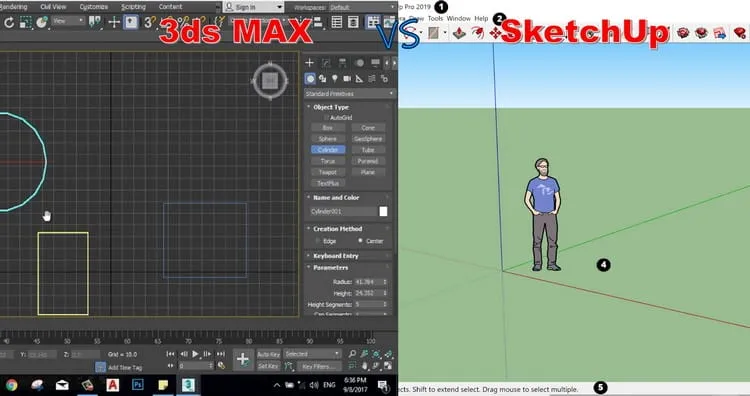Open the Rendering menu in 3ds Max
The width and height of the screenshot is (750, 396).
[x=13, y=7]
